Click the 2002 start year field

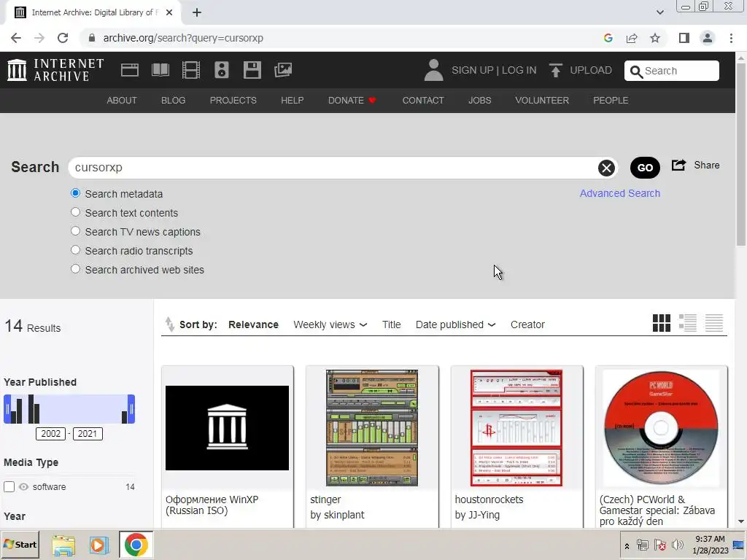click(50, 434)
